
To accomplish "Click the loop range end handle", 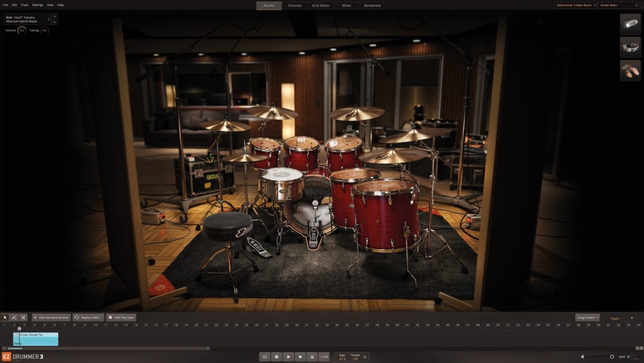I will click(208, 349).
